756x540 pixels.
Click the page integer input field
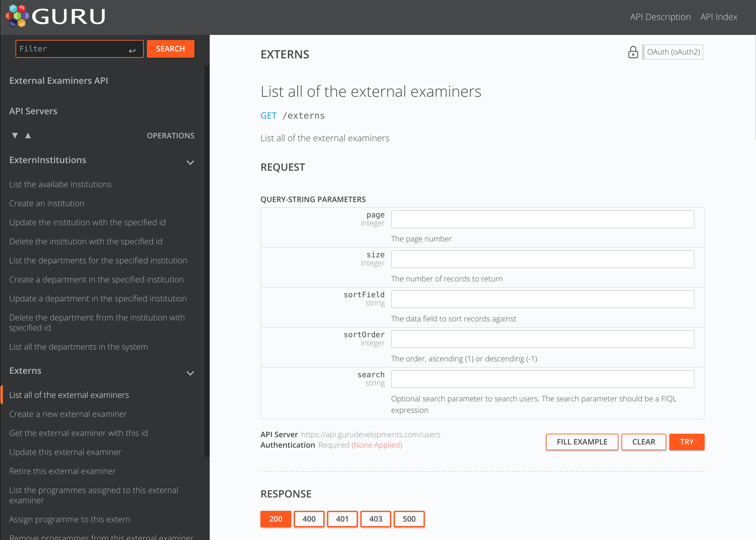(x=542, y=219)
